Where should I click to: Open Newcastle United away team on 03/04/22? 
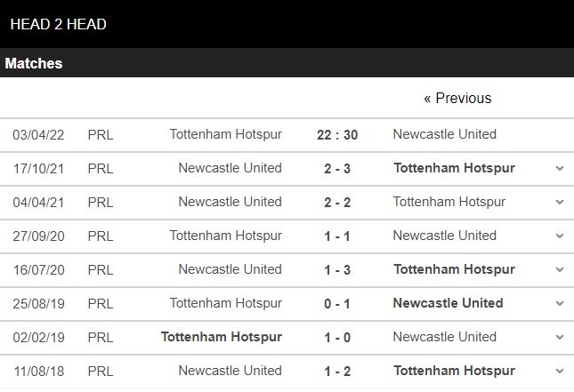[x=444, y=134]
